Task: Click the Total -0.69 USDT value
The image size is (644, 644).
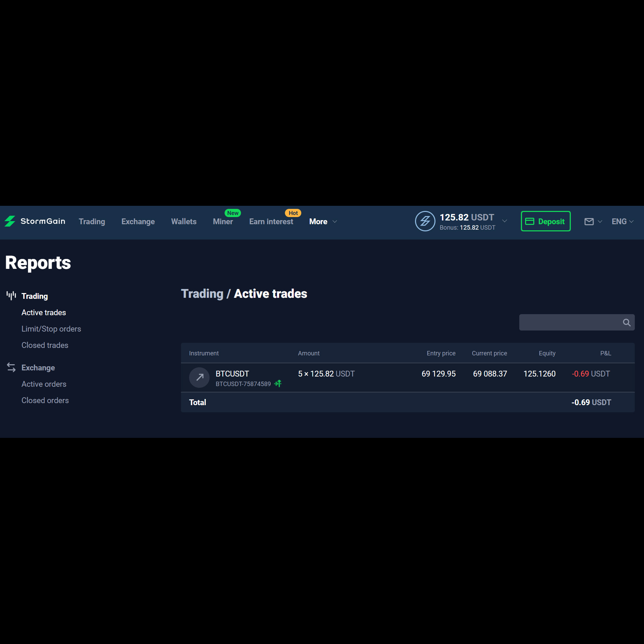Action: (591, 402)
